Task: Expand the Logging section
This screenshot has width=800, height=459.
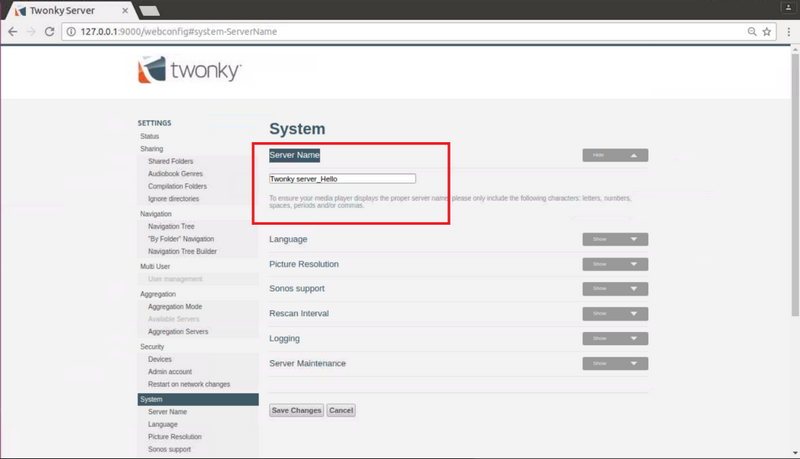Action: click(615, 339)
